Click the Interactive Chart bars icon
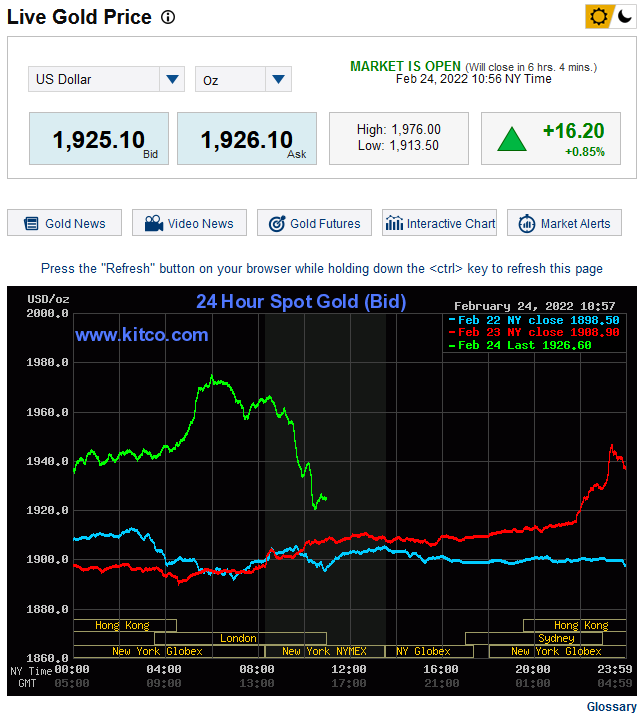Image resolution: width=644 pixels, height=714 pixels. point(394,223)
